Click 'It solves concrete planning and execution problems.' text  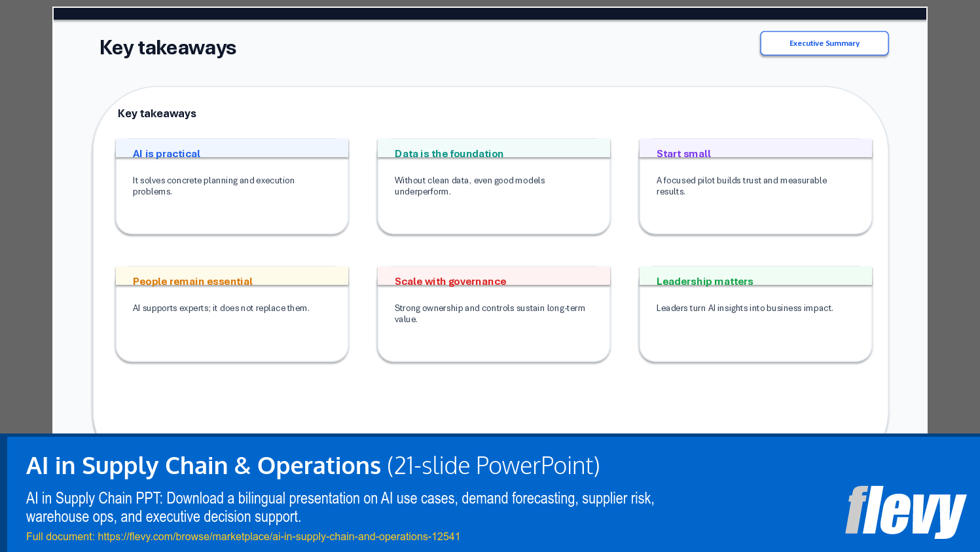coord(213,186)
